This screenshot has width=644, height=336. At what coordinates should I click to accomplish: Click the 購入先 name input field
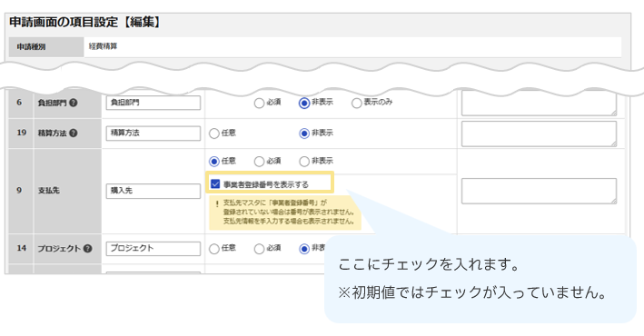tap(154, 191)
